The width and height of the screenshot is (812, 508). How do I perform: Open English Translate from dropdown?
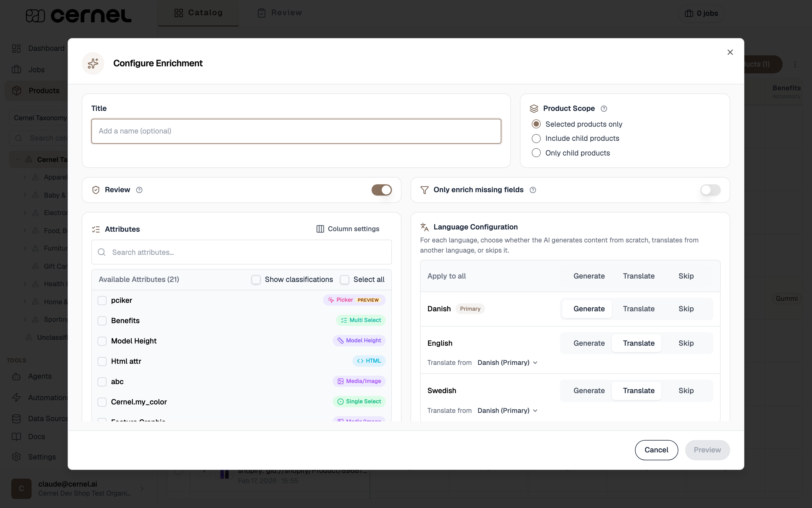coord(507,363)
